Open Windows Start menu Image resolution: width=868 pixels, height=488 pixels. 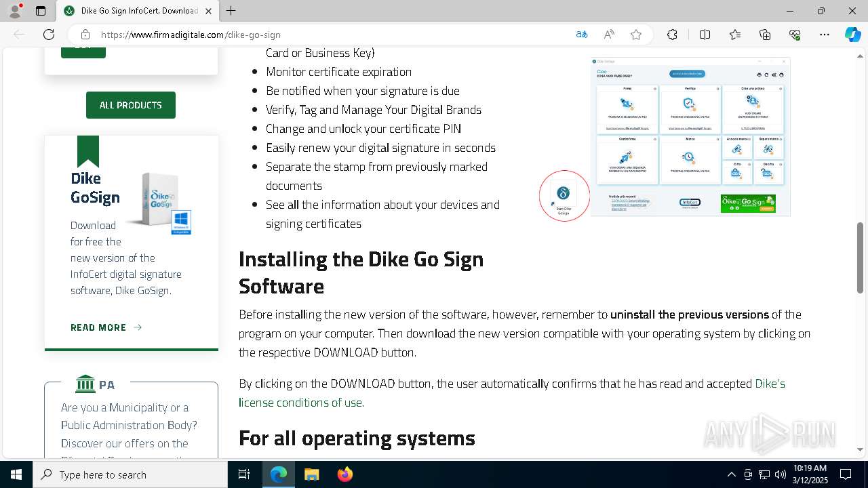(x=16, y=474)
